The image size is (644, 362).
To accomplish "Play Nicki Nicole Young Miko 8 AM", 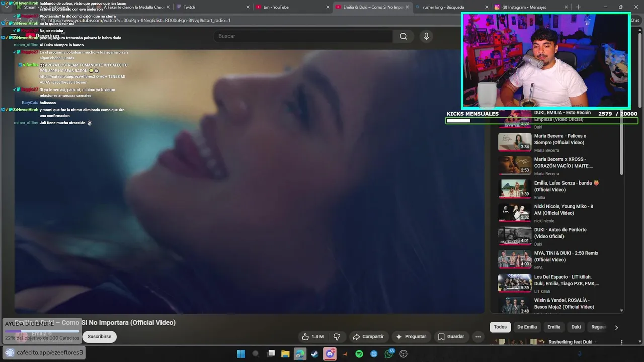I will coord(515,213).
